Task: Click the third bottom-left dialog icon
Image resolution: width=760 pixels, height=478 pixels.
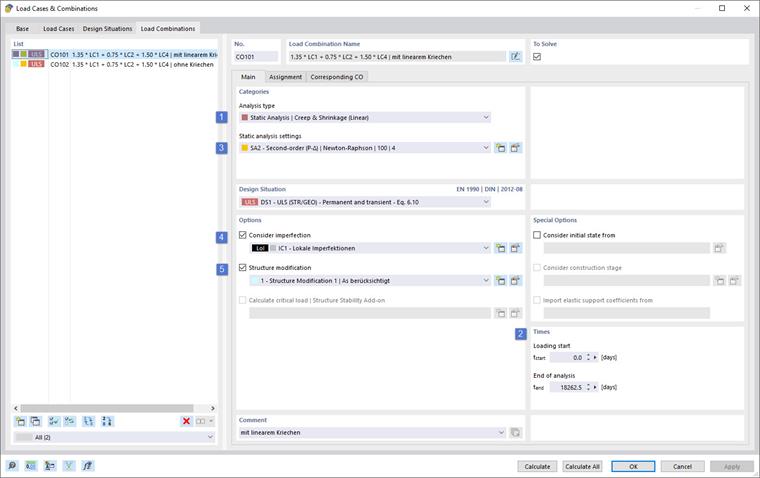Action: click(x=49, y=466)
